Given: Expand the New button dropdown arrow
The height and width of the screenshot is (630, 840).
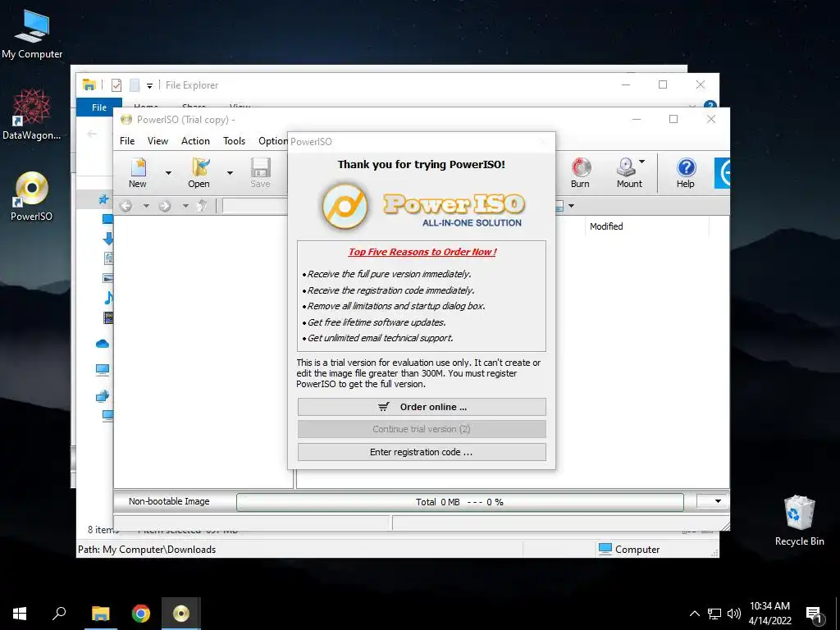Looking at the screenshot, I should coord(168,172).
